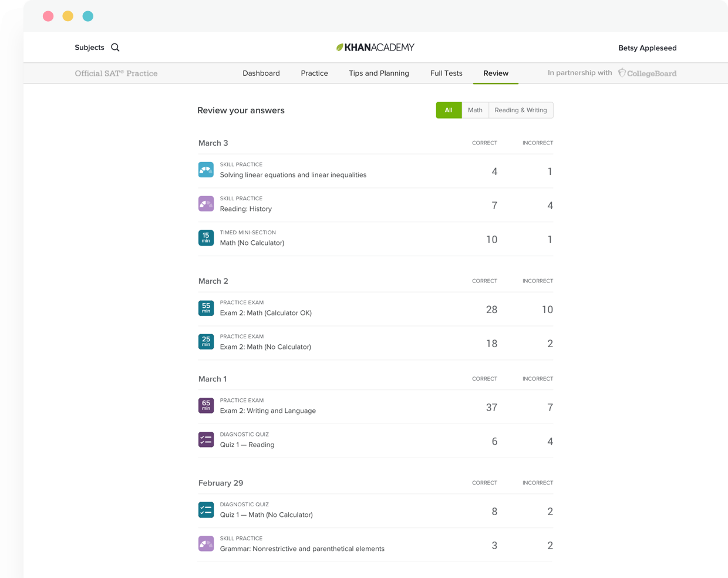Click incorrect count 10 for Math (Calculator OK)

(547, 310)
